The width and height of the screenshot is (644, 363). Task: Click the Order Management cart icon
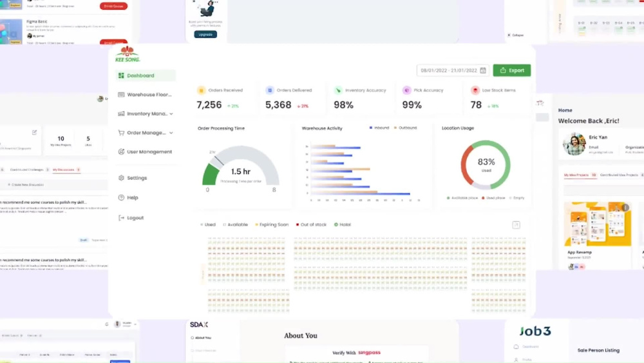coord(121,133)
